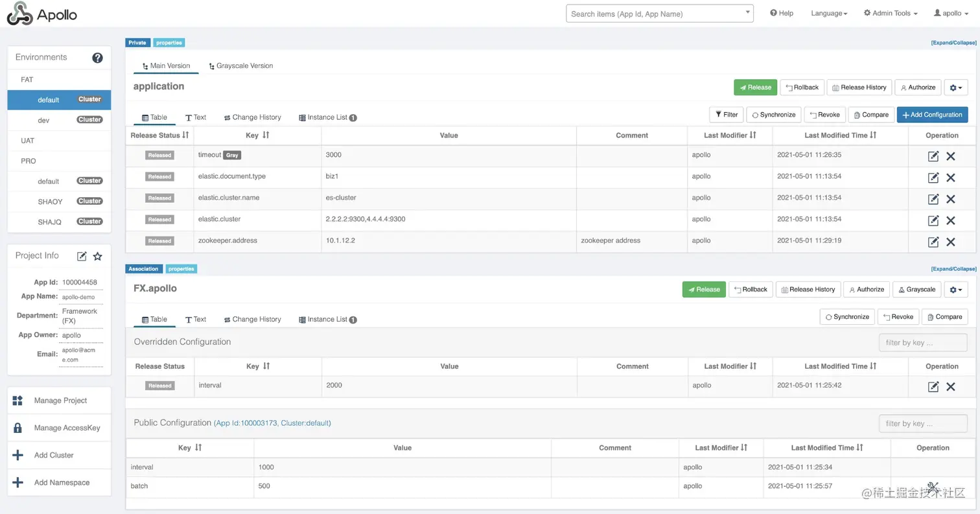Click Add Namespace in sidebar
980x514 pixels.
pyautogui.click(x=59, y=482)
